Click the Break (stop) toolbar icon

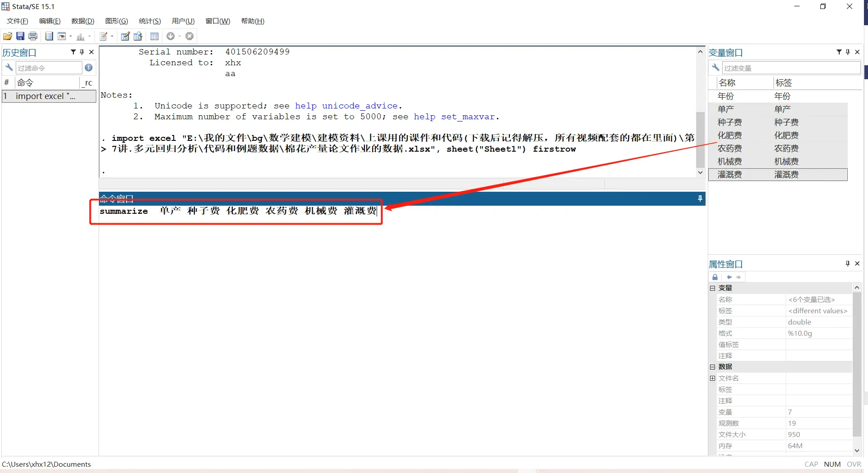tap(189, 36)
